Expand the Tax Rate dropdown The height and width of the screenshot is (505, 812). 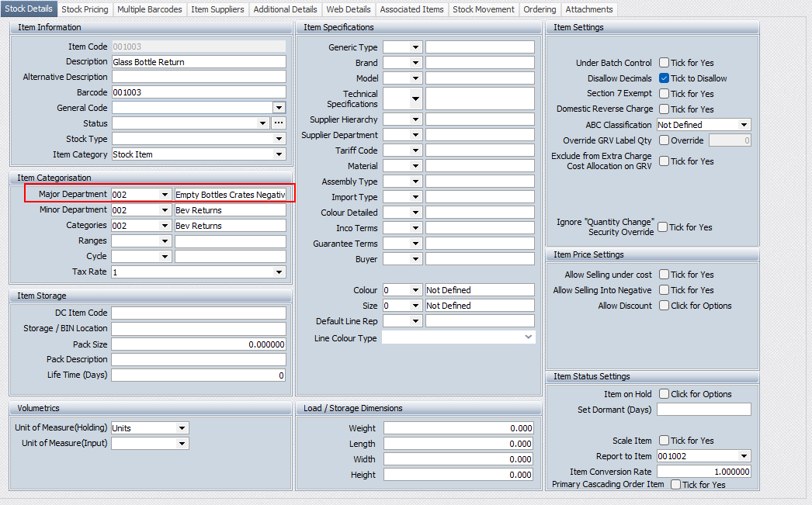tap(279, 272)
